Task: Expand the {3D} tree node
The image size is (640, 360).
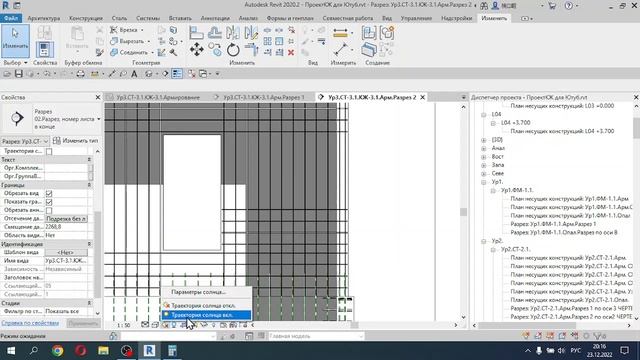Action: pos(484,140)
